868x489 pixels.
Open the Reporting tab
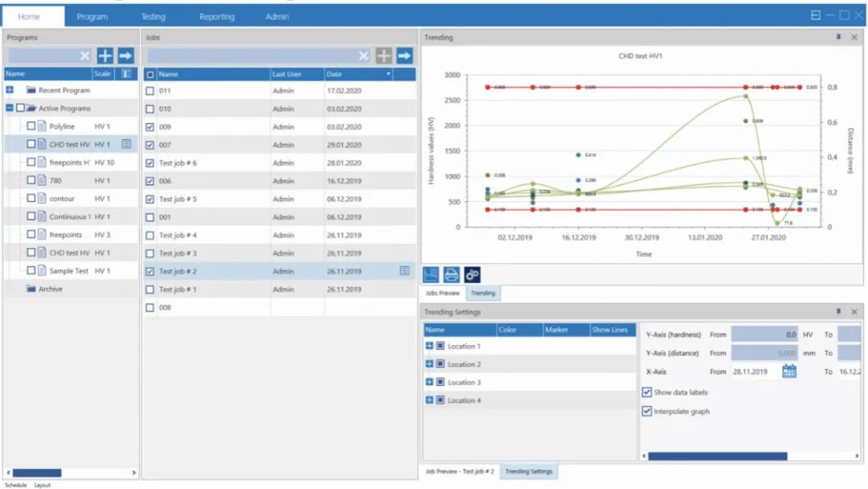pyautogui.click(x=217, y=17)
